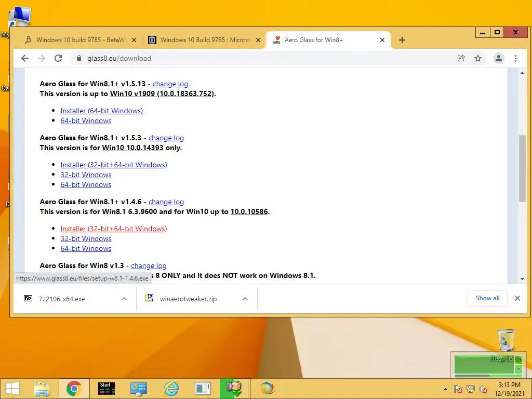Image resolution: width=532 pixels, height=399 pixels.
Task: Download v1.5.13 64-bit Windows link
Action: pos(86,121)
